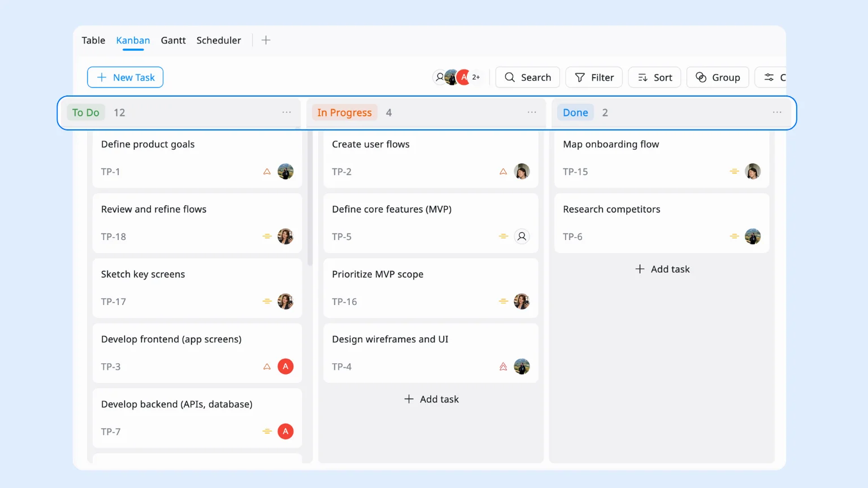
Task: Open the Search box
Action: (x=527, y=77)
